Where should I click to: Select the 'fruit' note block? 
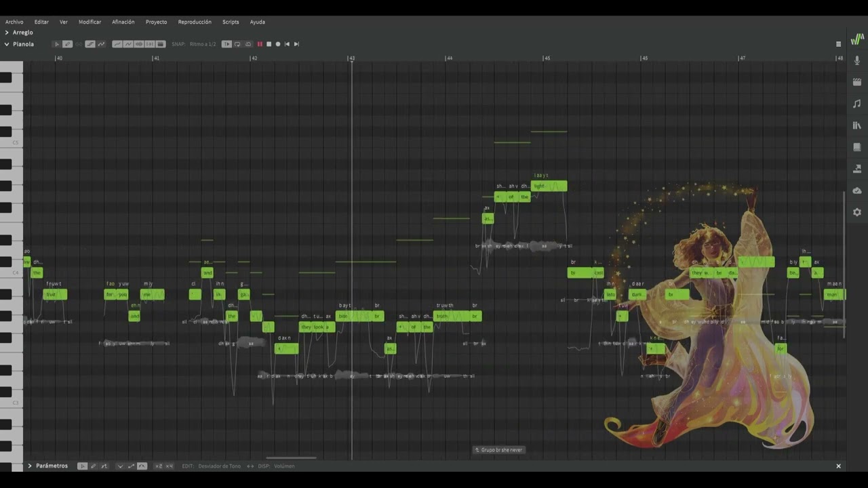55,294
